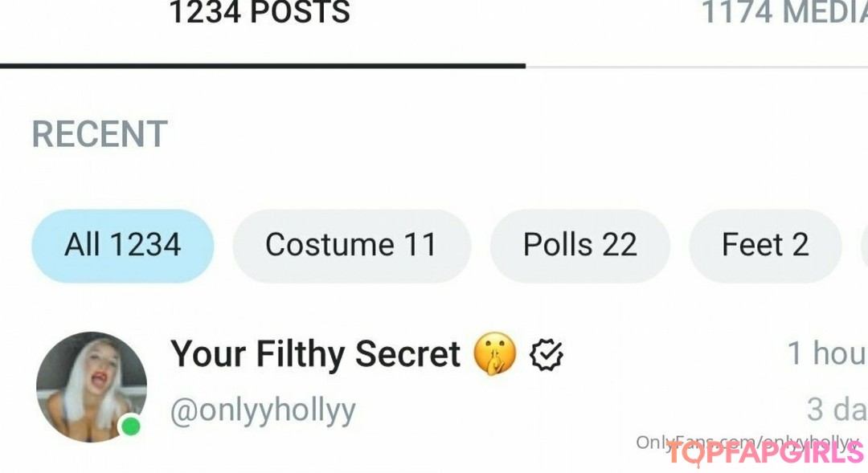This screenshot has width=868, height=473.
Task: Click the "1 hou" post timestamp
Action: tap(827, 353)
